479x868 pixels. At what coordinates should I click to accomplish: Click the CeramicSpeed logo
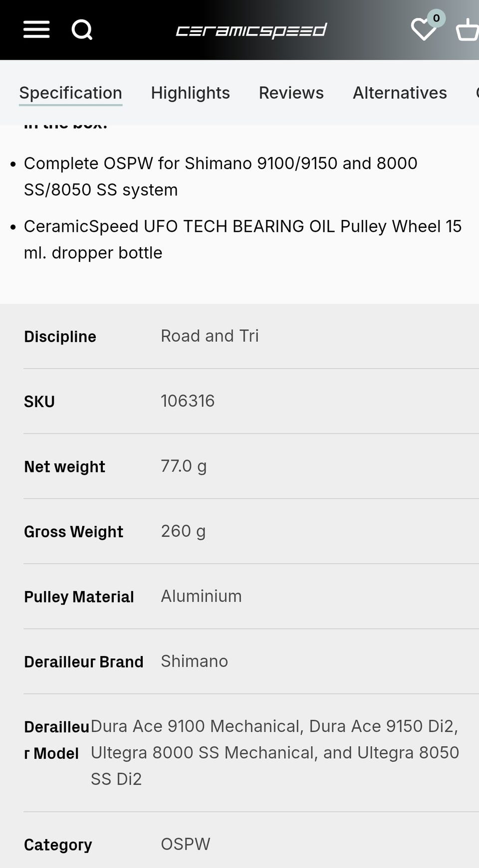(x=251, y=30)
